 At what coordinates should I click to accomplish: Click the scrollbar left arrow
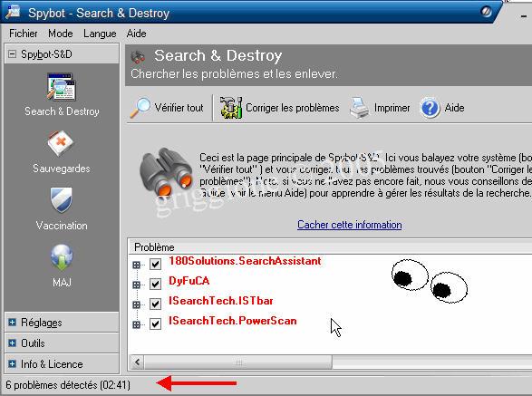[137, 362]
